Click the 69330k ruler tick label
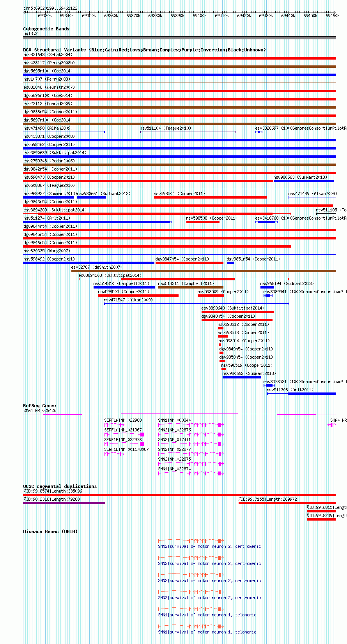This screenshot has height=644, width=347. [x=45, y=16]
